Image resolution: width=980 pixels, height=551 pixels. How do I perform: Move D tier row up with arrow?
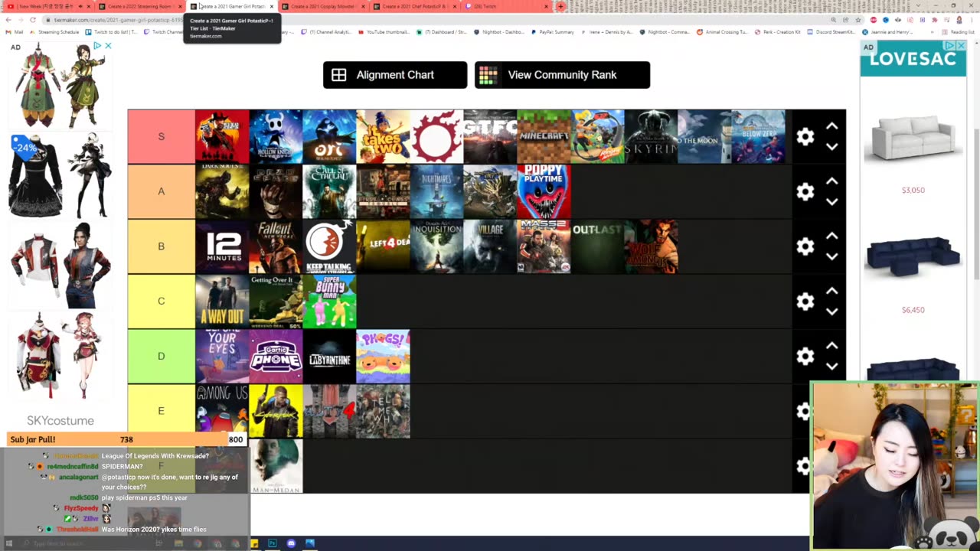click(x=832, y=347)
